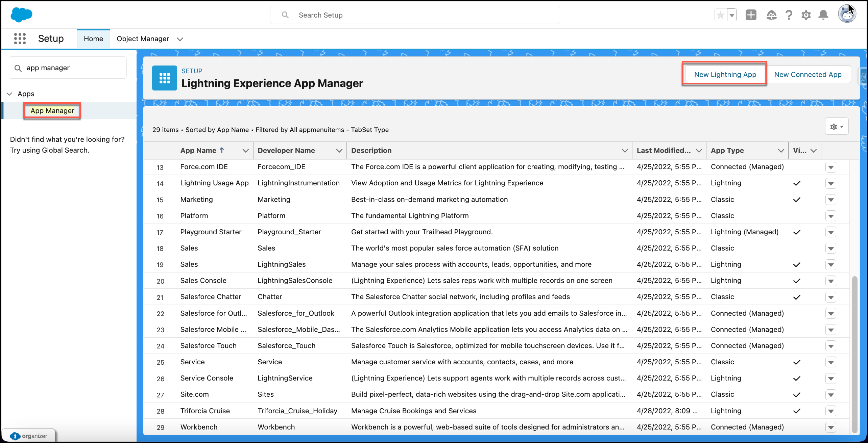Click LightningSalesConsole developer name
This screenshot has height=443, width=868.
(295, 281)
